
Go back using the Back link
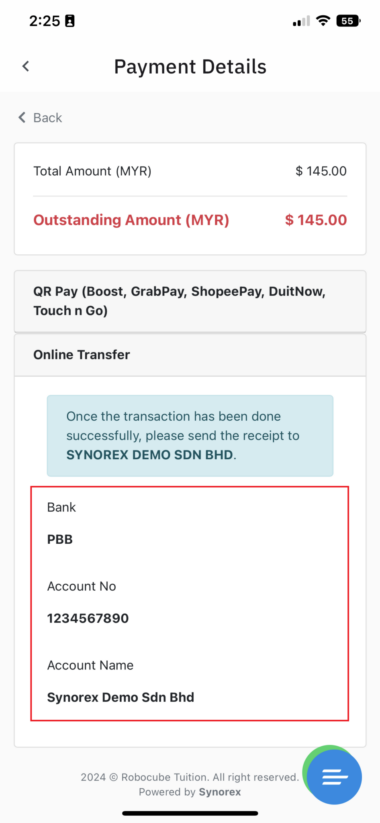[40, 117]
